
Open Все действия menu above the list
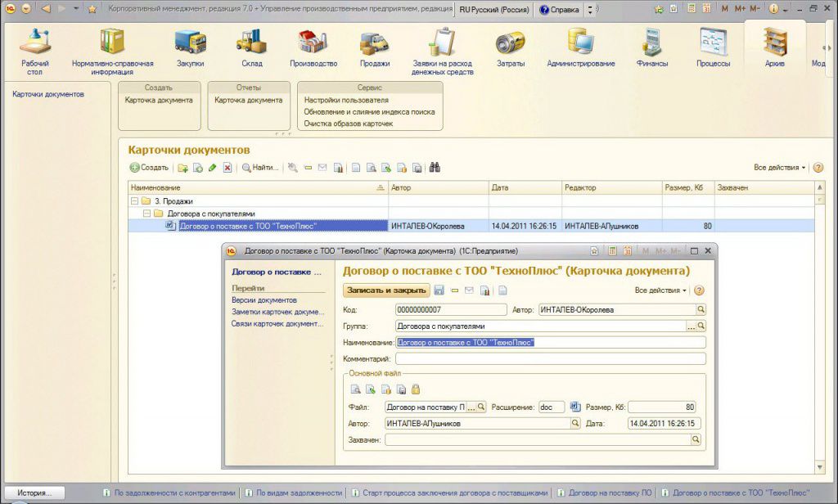[779, 168]
